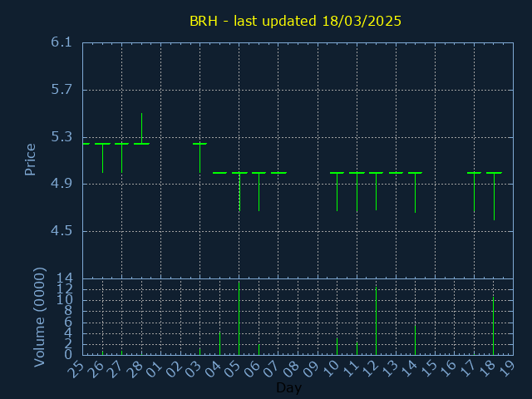The image size is (532, 399).
Task: Select the price bar with upper wick on day 28
Action: pos(141,129)
